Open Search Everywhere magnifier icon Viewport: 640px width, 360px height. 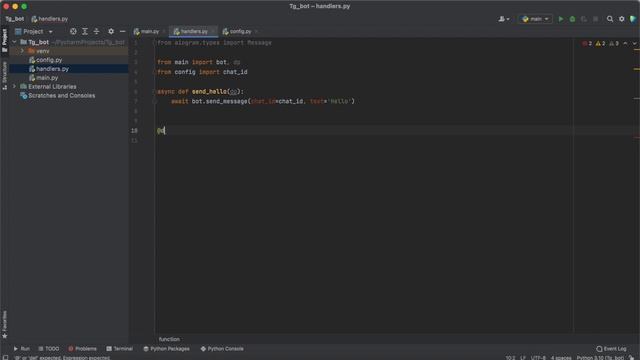[610, 19]
